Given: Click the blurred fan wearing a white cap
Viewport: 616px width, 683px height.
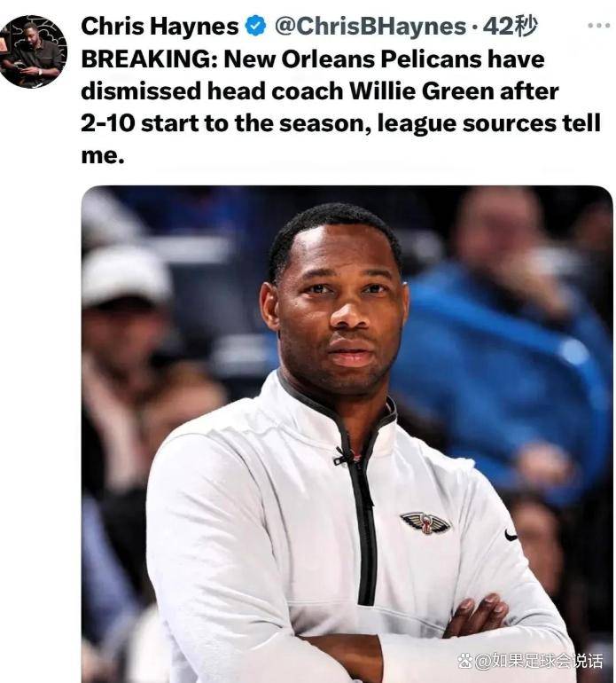Looking at the screenshot, I should pyautogui.click(x=126, y=305).
